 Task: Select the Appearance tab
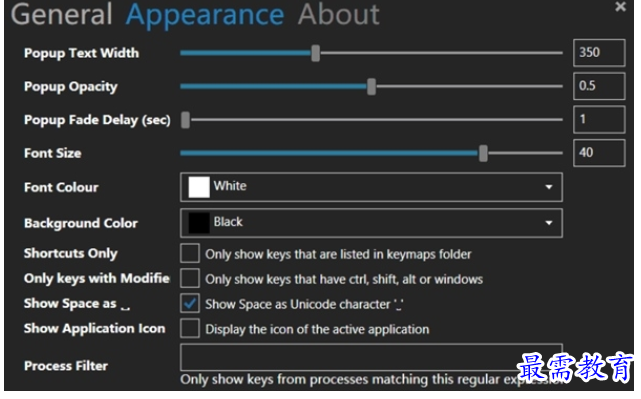[205, 16]
